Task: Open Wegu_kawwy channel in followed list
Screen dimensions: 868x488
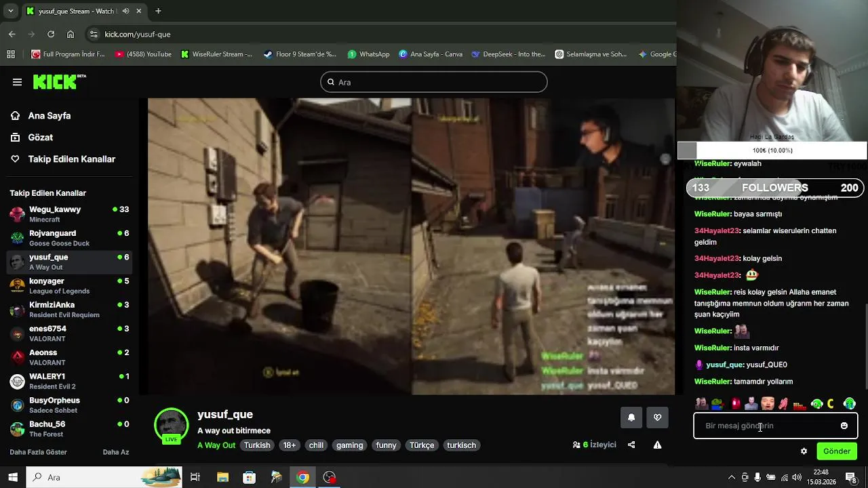Action: tap(70, 214)
